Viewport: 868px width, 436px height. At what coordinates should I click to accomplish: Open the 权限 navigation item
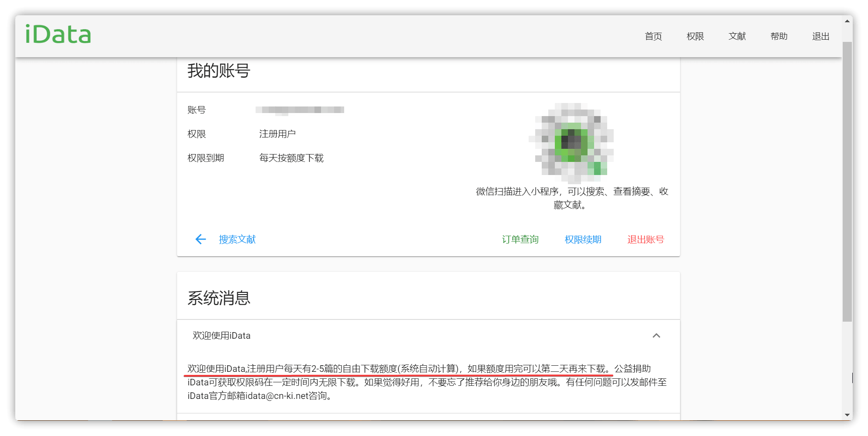[695, 36]
